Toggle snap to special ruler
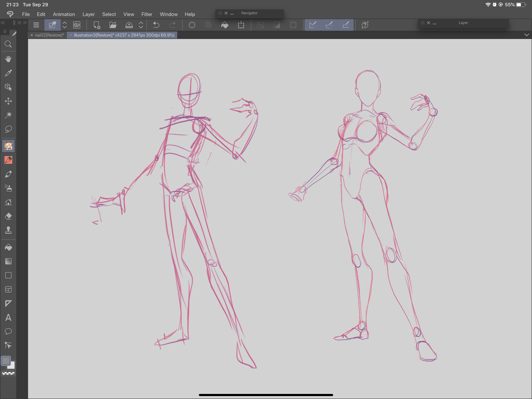Image resolution: width=532 pixels, height=399 pixels. click(329, 25)
